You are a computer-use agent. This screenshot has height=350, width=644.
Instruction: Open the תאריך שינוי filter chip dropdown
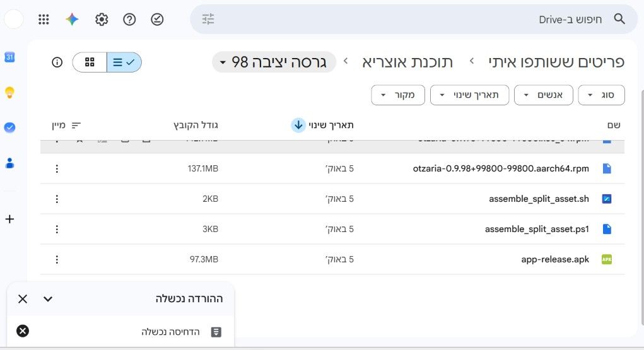469,95
